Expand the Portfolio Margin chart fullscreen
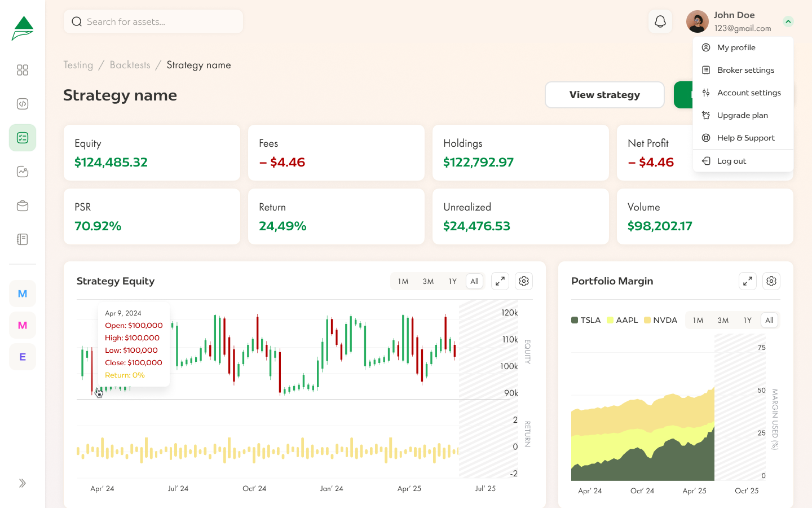 tap(748, 281)
